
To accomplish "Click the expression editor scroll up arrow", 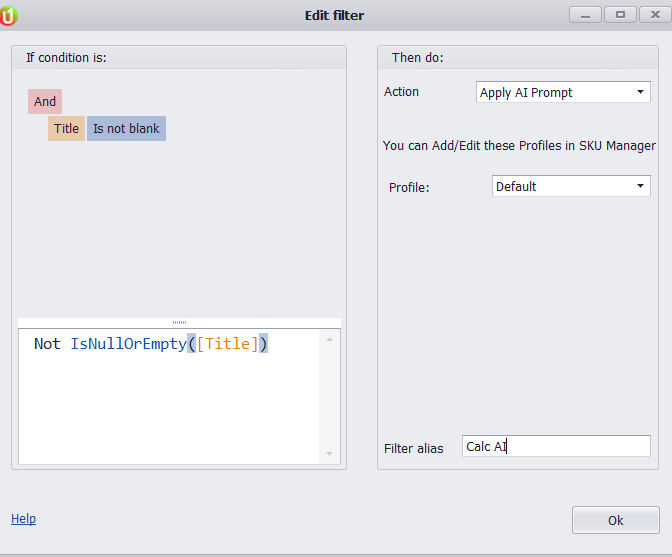I will 330,340.
